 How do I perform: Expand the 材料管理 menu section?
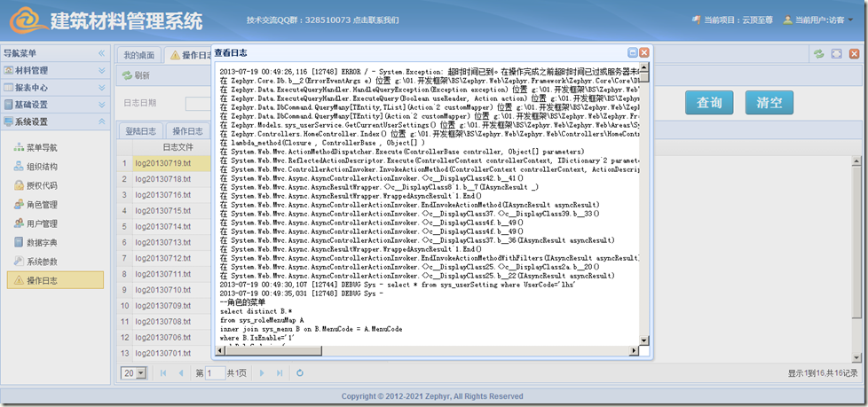(51, 70)
